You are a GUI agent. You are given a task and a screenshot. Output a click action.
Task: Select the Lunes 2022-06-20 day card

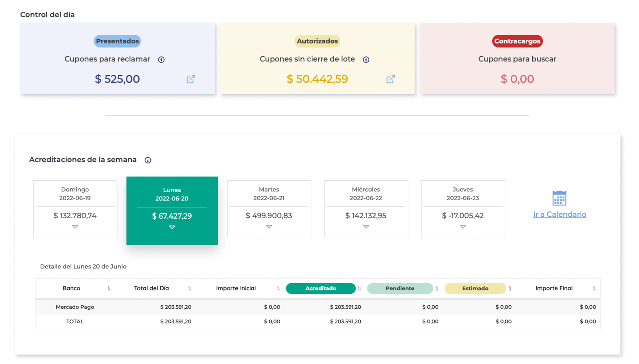(x=172, y=210)
